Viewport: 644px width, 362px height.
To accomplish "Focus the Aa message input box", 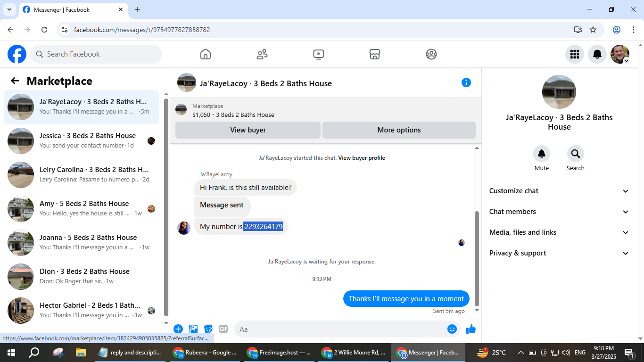I will [x=348, y=329].
